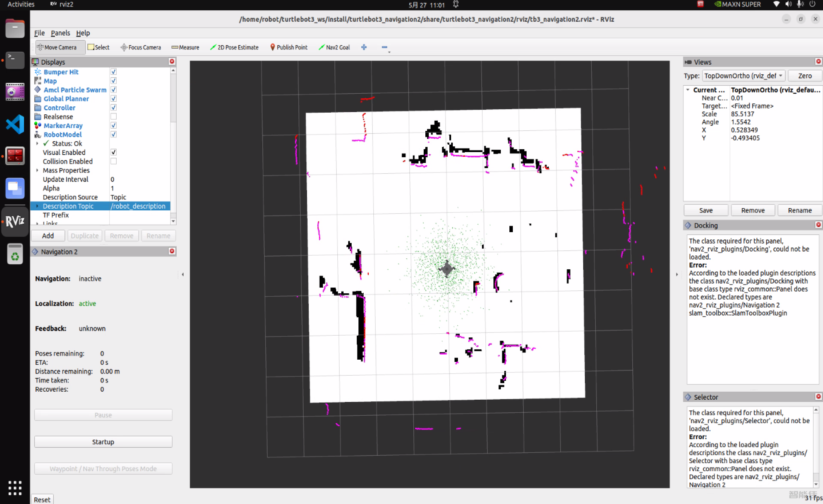Uncheck the Amcl Particle Swarm display

[x=113, y=90]
